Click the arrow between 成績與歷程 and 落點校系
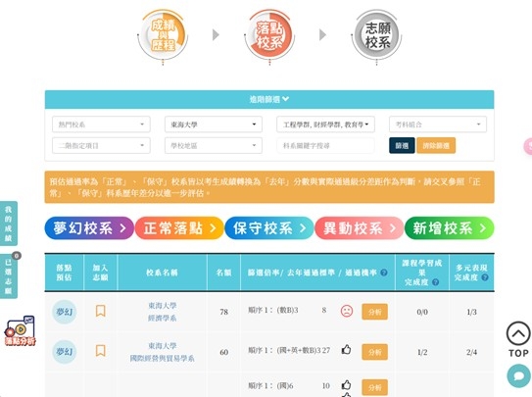 (x=216, y=34)
